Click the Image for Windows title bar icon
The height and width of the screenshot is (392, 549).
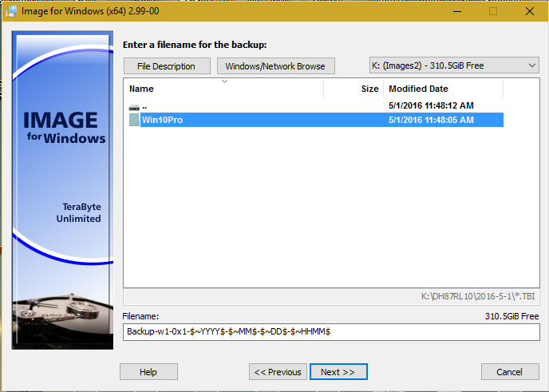(x=11, y=11)
